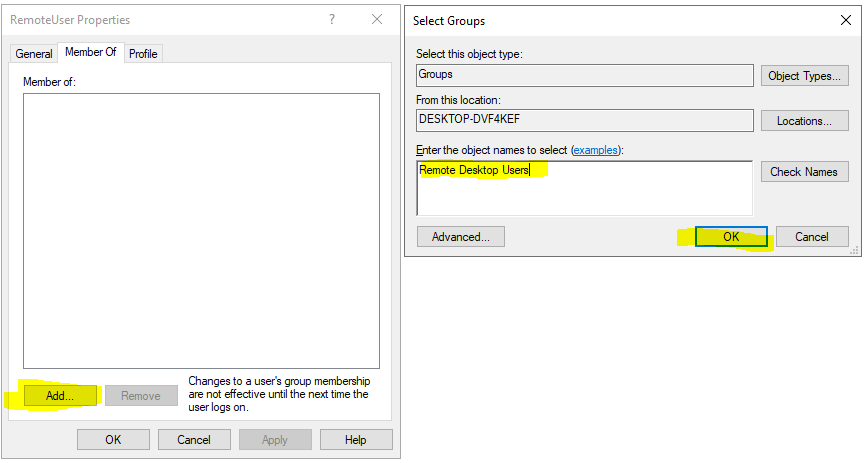Image resolution: width=865 pixels, height=463 pixels.
Task: Click inside the Member of list box
Action: click(201, 230)
